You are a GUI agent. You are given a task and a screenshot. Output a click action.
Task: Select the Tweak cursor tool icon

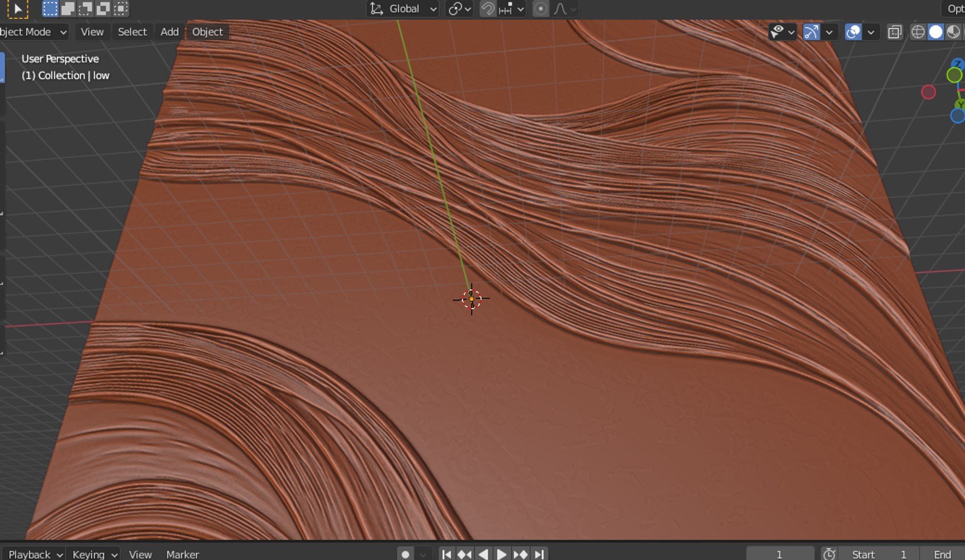tap(17, 9)
